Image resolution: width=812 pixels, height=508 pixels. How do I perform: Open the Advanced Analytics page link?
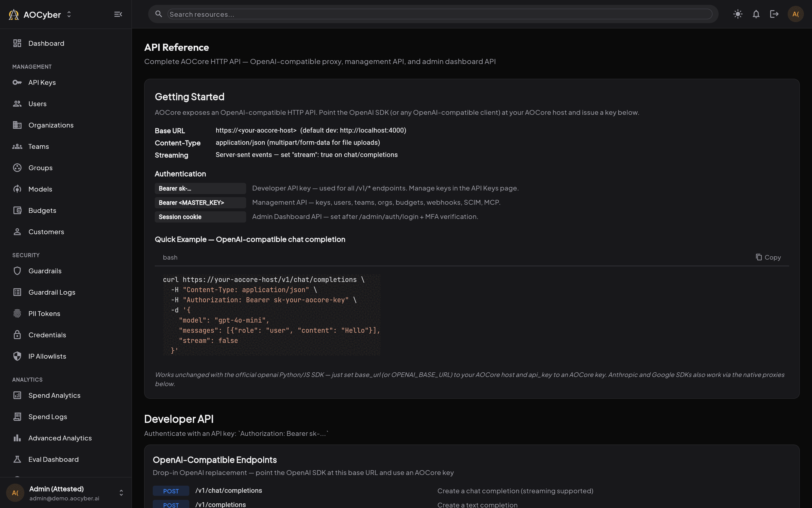point(60,438)
